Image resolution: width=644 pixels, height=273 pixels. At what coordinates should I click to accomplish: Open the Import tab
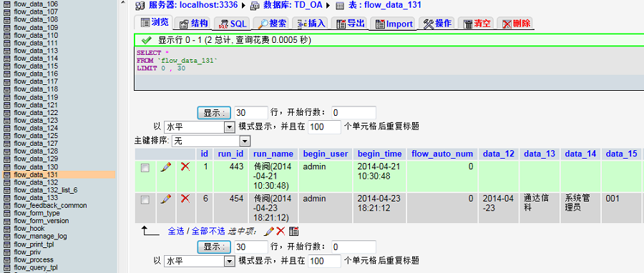[394, 24]
